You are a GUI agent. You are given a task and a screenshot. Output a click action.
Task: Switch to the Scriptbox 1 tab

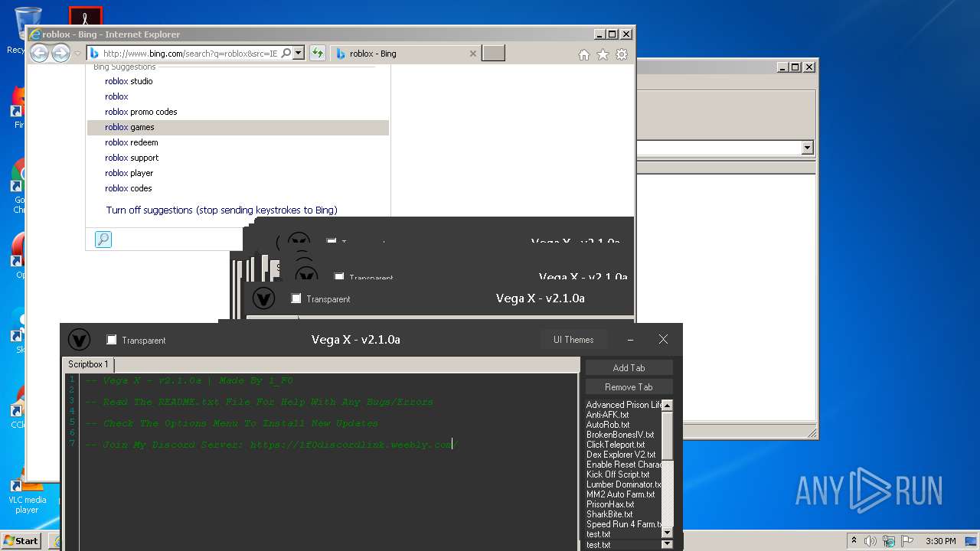pyautogui.click(x=88, y=364)
